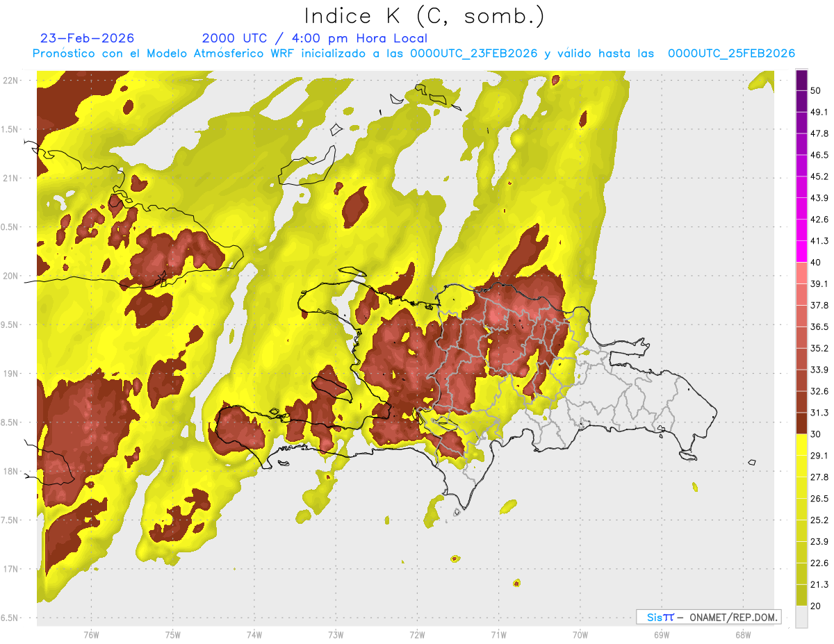Click the longitude axis label "69W"

point(662,635)
